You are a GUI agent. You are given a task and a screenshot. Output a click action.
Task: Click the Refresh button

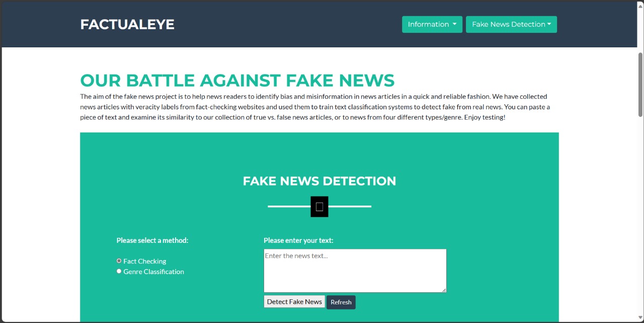point(341,302)
